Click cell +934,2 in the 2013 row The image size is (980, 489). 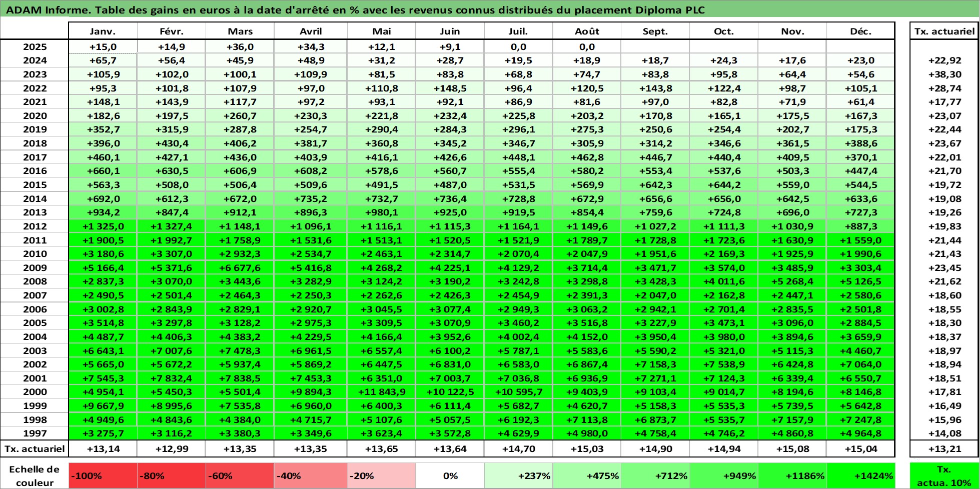(x=103, y=212)
